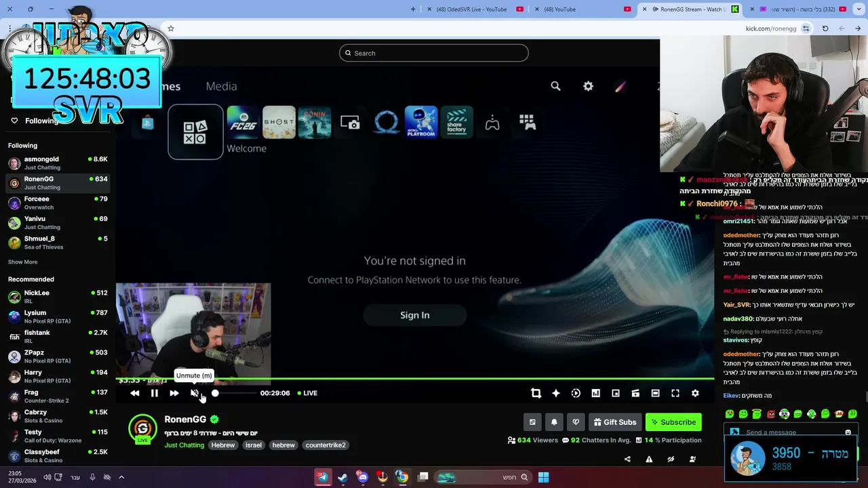Viewport: 868px width, 488px height.
Task: Open Forceee channel in sidebar
Action: (58, 203)
